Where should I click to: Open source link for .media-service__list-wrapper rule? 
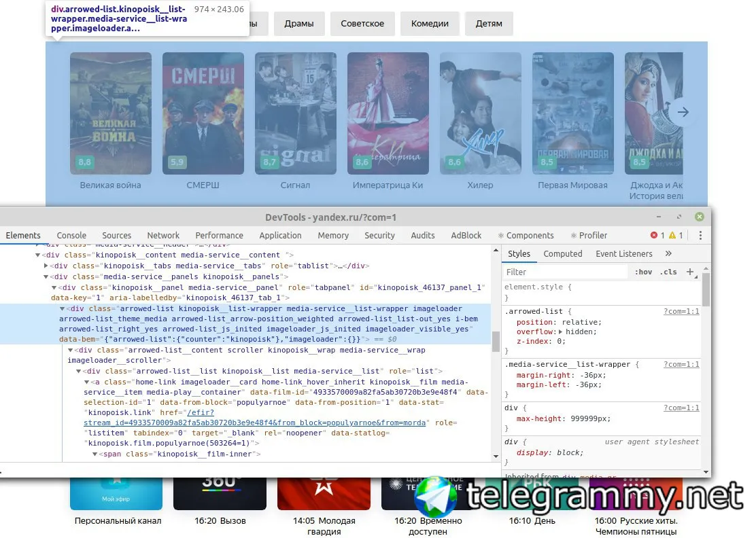[x=681, y=364]
